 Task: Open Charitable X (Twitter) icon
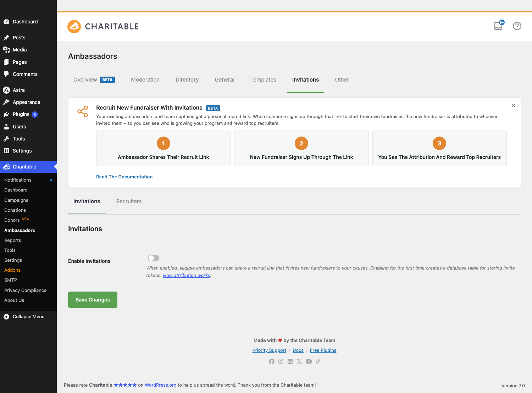tap(299, 361)
